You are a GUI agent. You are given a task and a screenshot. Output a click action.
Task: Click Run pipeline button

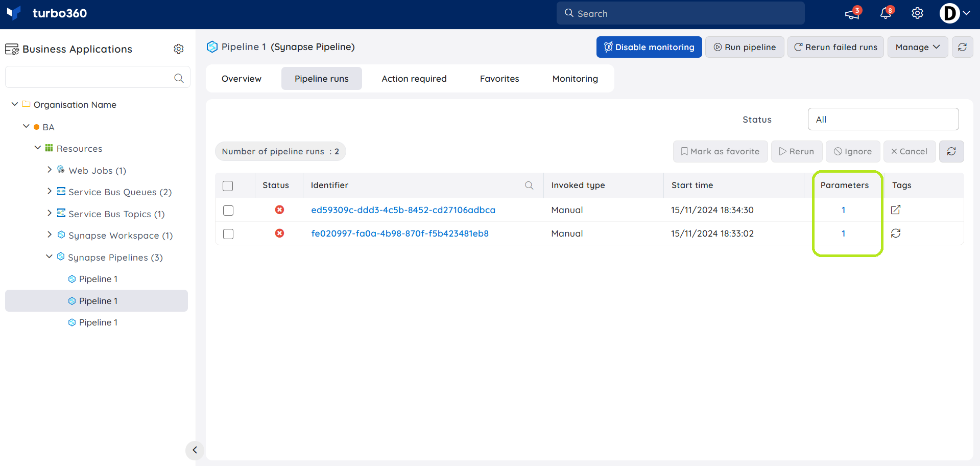(745, 47)
